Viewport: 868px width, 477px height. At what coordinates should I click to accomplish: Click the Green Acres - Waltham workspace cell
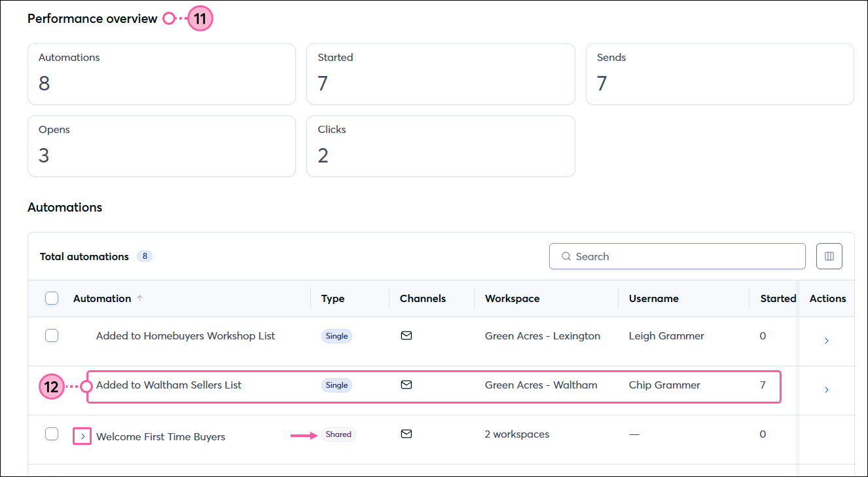point(541,385)
